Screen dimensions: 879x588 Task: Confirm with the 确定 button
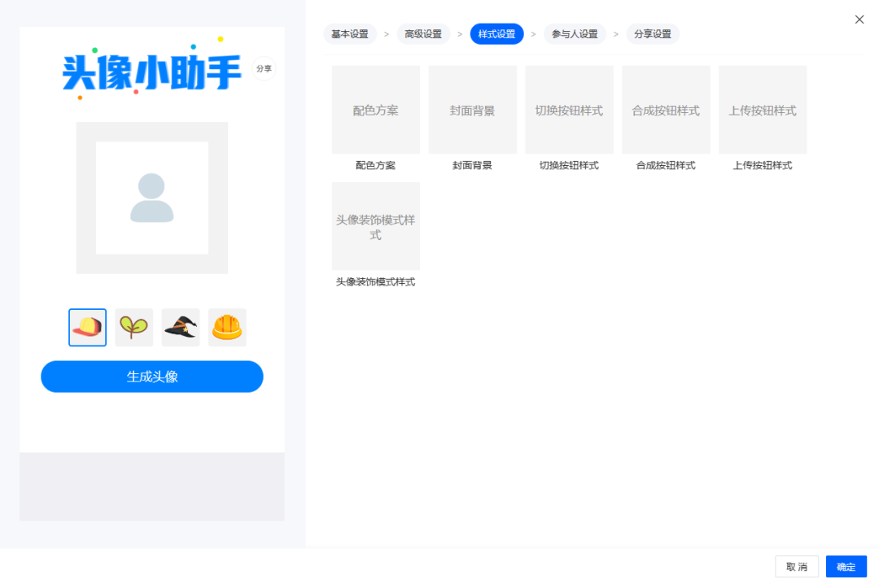click(846, 567)
